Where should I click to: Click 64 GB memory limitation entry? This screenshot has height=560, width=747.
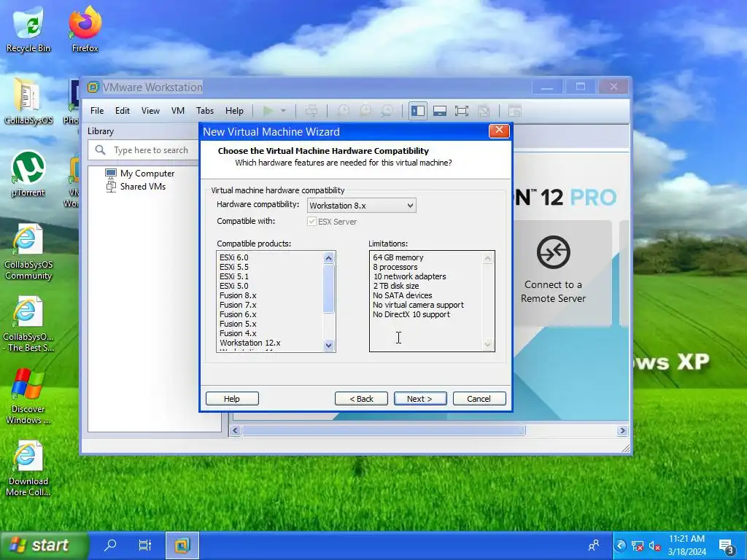coord(398,257)
